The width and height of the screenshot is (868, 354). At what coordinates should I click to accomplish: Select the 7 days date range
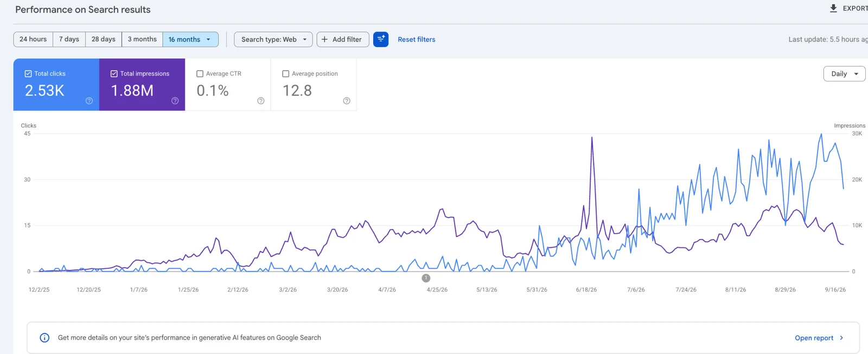pos(69,39)
